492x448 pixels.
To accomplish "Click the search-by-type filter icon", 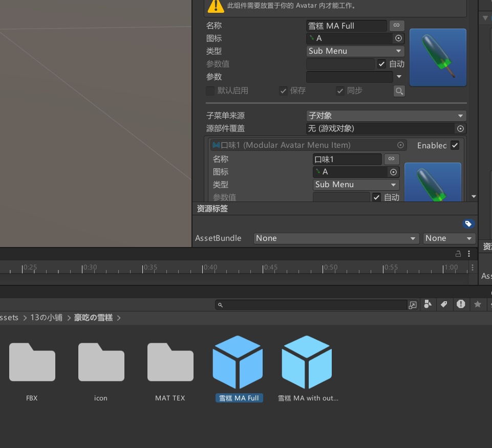I will (427, 304).
